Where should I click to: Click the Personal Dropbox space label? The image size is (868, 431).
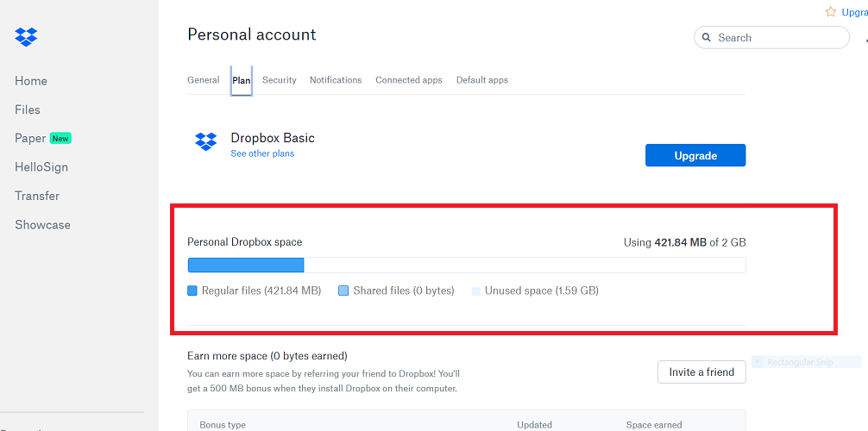pos(245,241)
